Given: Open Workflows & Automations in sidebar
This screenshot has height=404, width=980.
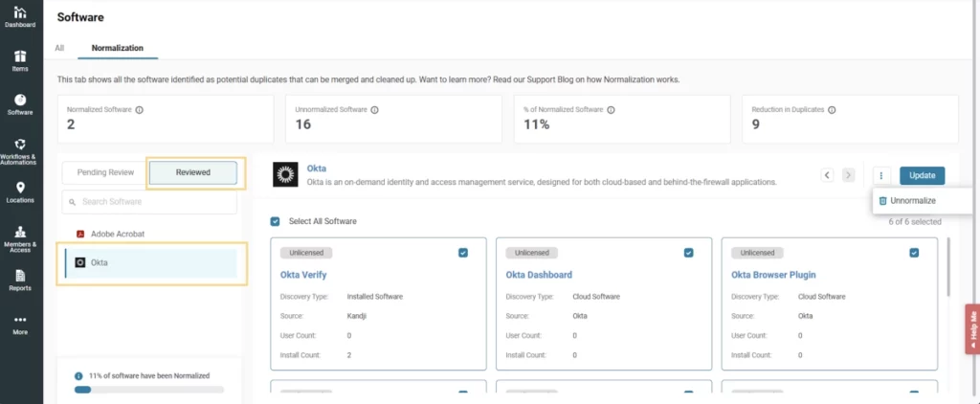Looking at the screenshot, I should pyautogui.click(x=20, y=151).
